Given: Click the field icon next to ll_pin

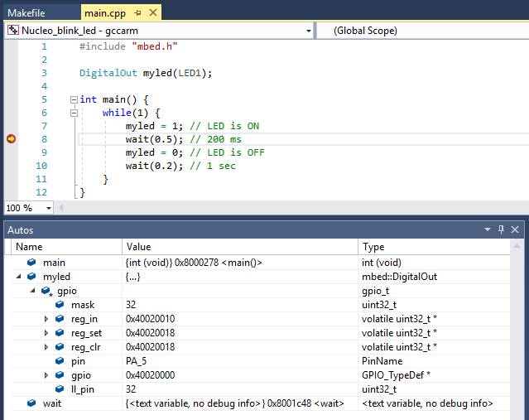Looking at the screenshot, I should click(x=60, y=389).
